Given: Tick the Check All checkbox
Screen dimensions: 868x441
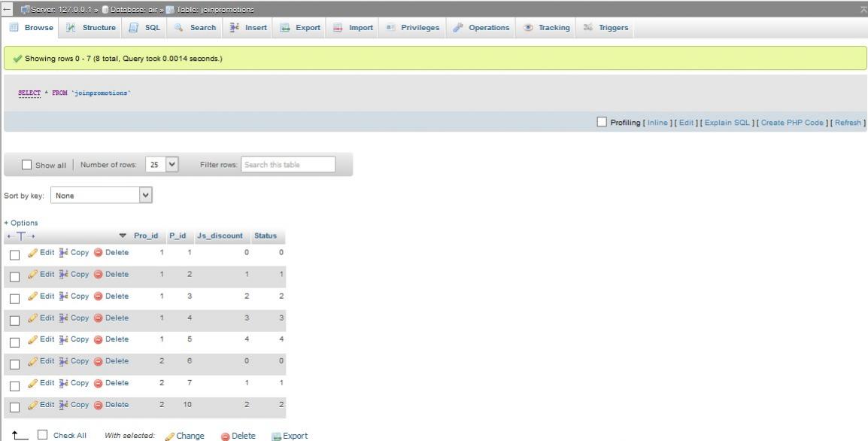Looking at the screenshot, I should pyautogui.click(x=43, y=435).
